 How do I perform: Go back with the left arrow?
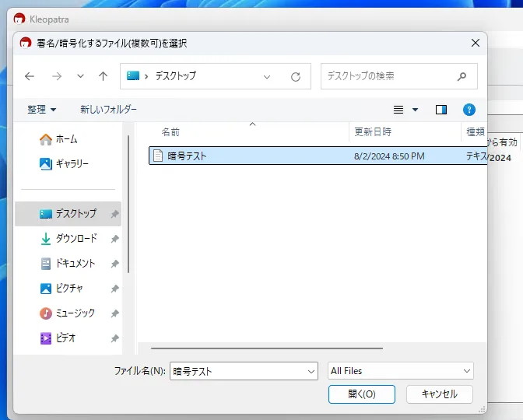pyautogui.click(x=30, y=76)
